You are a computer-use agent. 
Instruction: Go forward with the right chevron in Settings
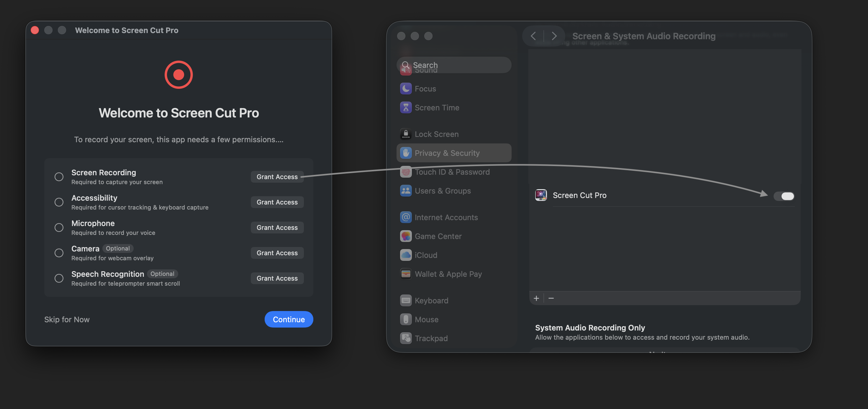[x=554, y=36]
